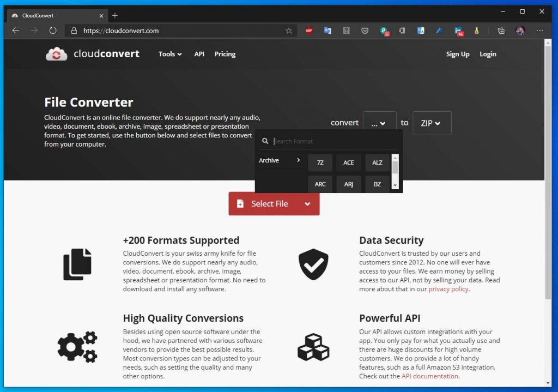Click the shield checkmark security icon

point(313,264)
